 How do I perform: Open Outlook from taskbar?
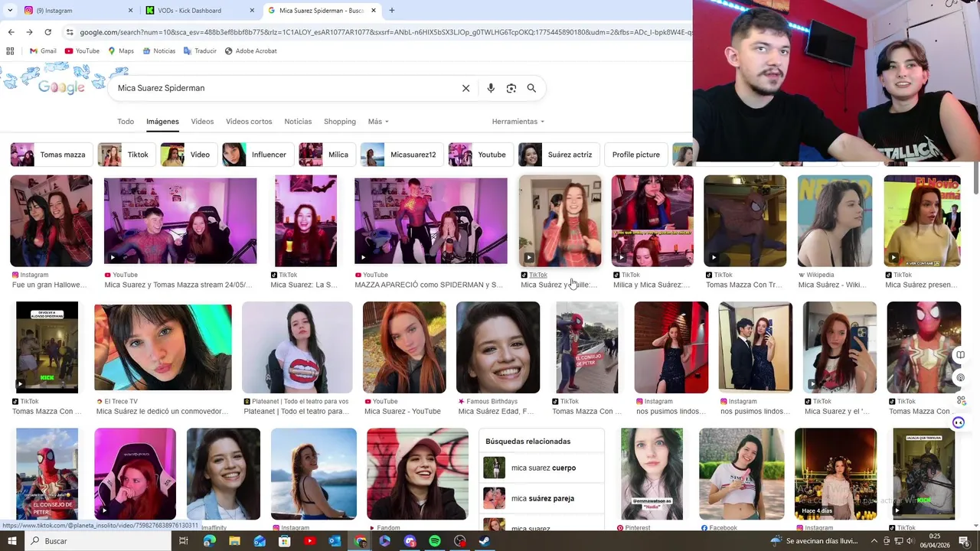tap(335, 541)
